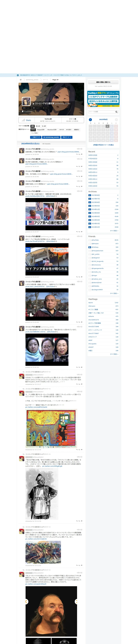Click the like heart on tweet posted 16:04:40
This screenshot has height=644, width=138.
(x=82, y=187)
